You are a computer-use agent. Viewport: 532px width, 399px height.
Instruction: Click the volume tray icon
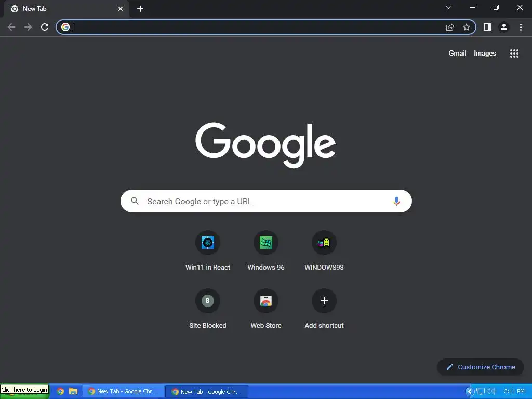tap(490, 392)
